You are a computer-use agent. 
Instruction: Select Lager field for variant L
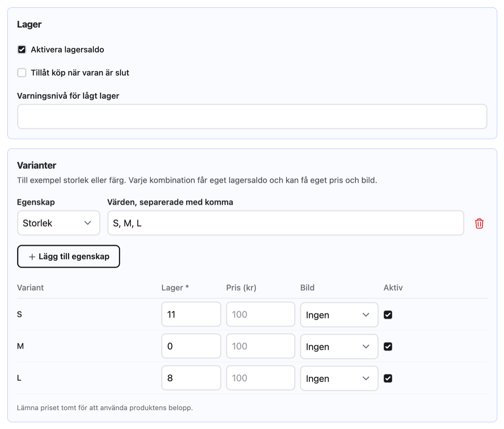tap(191, 378)
